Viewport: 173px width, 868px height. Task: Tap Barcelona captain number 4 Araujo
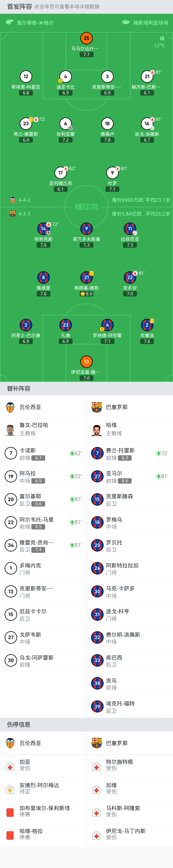(107, 325)
